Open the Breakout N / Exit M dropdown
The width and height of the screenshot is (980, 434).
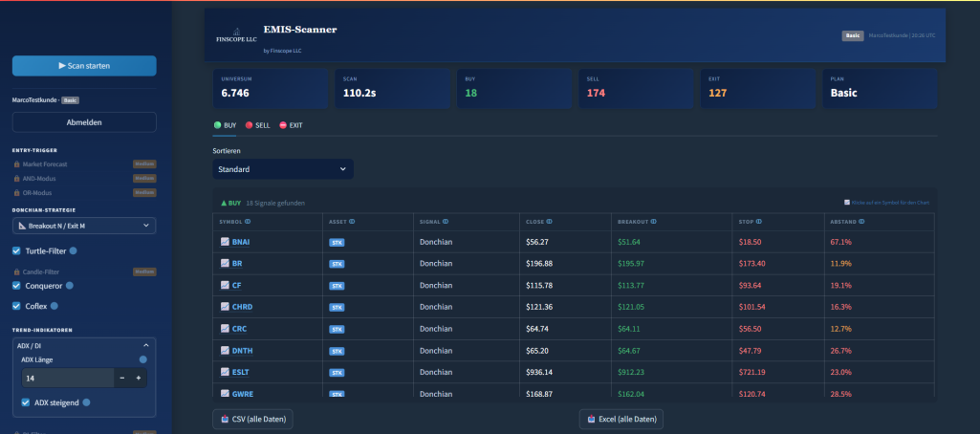[x=84, y=226]
